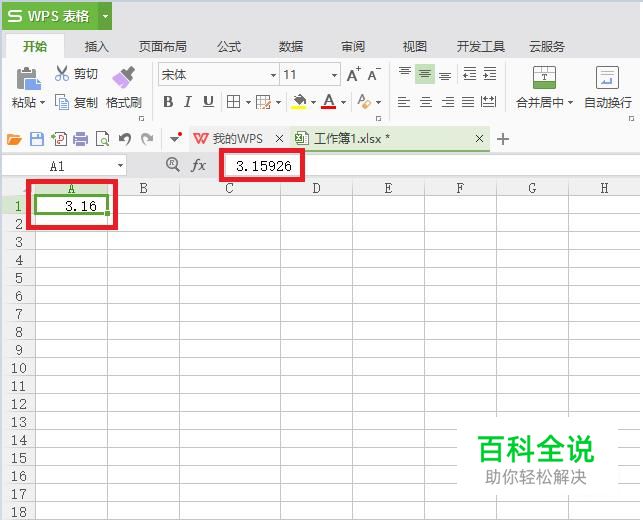Viewport: 643px width, 520px height.
Task: Expand font color dropdown arrow
Action: coord(344,102)
